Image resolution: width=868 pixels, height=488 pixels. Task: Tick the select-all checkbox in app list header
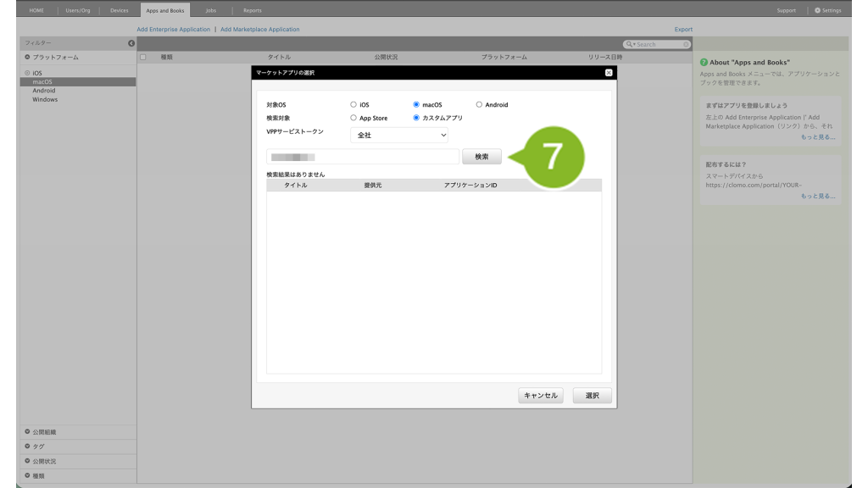pyautogui.click(x=142, y=57)
